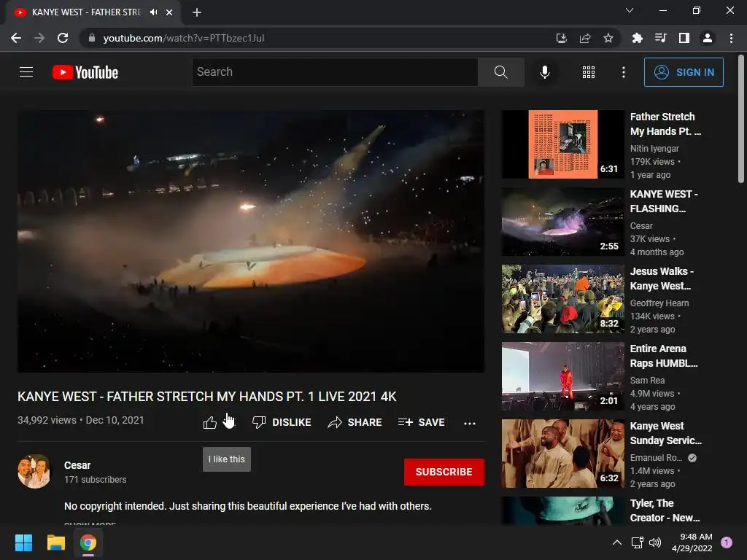Open Windows Start menu
The width and height of the screenshot is (747, 560).
[x=24, y=542]
